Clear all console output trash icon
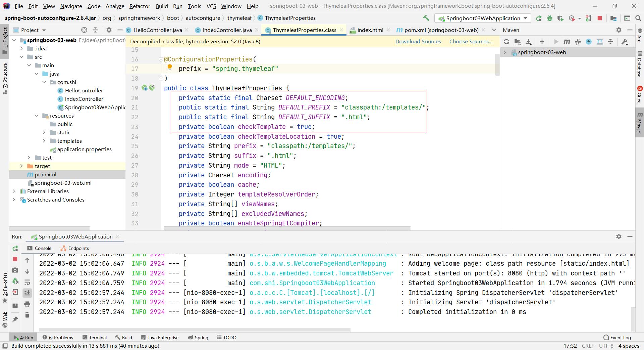The width and height of the screenshot is (644, 350). pos(27,315)
